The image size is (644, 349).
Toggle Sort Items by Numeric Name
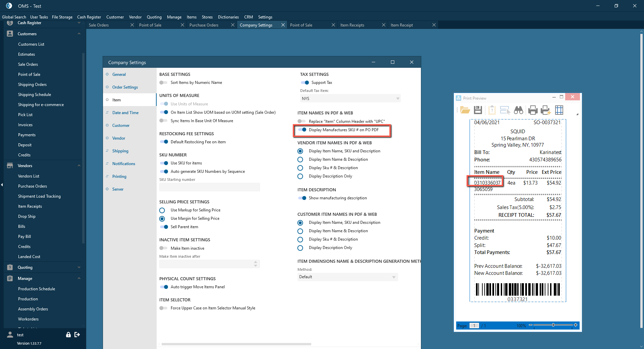click(164, 83)
